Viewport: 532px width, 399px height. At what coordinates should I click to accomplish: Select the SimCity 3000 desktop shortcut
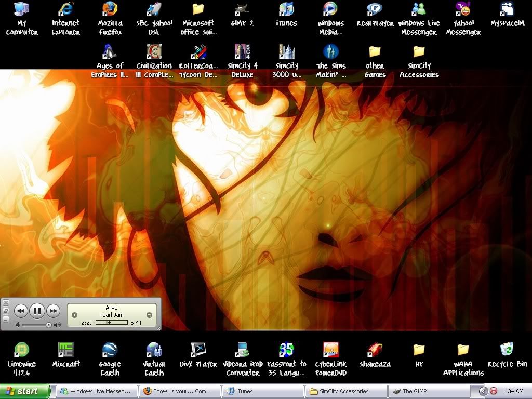coord(287,61)
